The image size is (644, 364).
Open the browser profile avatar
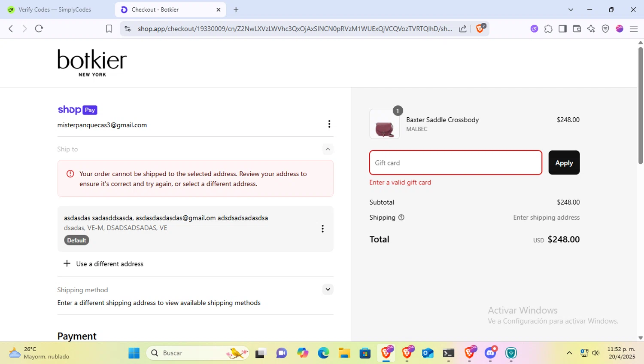pos(620,29)
